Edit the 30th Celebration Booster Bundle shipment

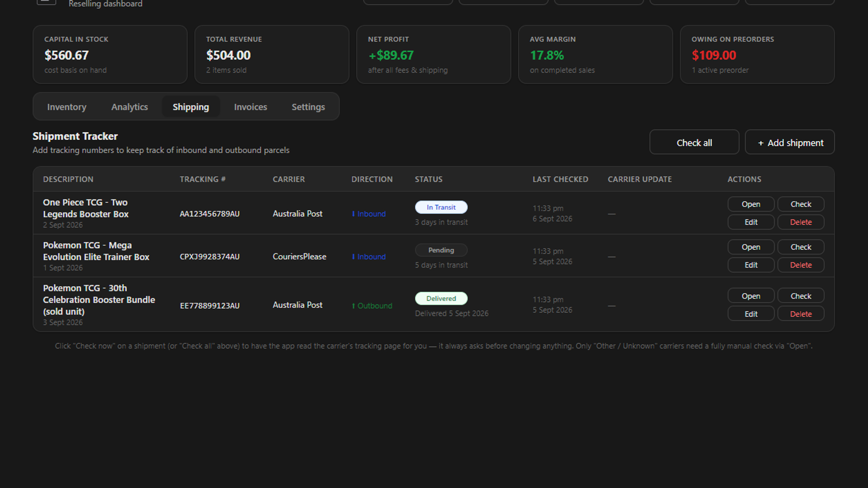point(751,314)
